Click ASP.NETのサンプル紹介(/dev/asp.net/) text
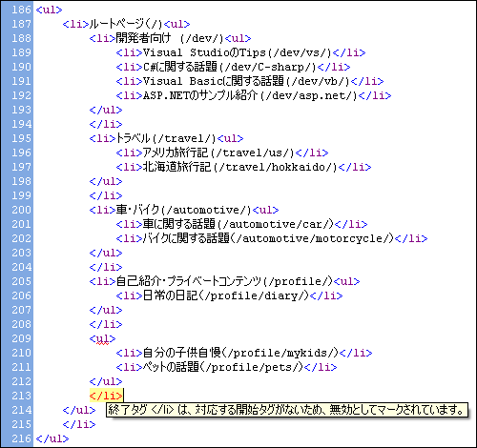477x448 pixels. pos(251,95)
